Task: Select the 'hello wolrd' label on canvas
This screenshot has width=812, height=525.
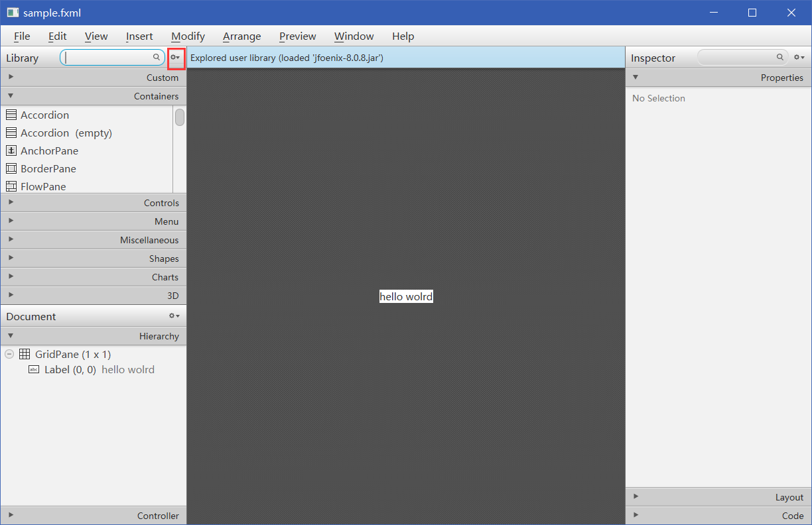Action: (406, 296)
